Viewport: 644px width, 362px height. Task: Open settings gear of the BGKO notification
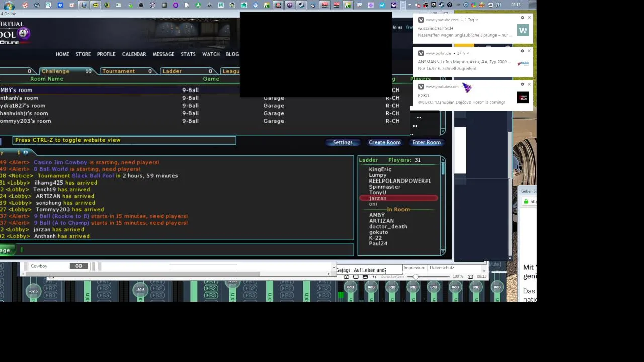point(522,84)
